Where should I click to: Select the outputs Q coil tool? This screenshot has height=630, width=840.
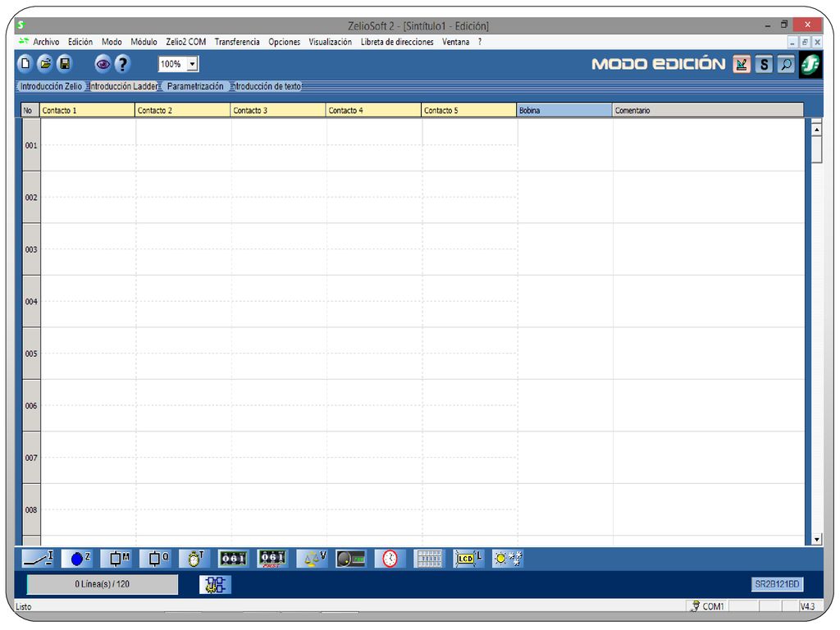pos(155,559)
